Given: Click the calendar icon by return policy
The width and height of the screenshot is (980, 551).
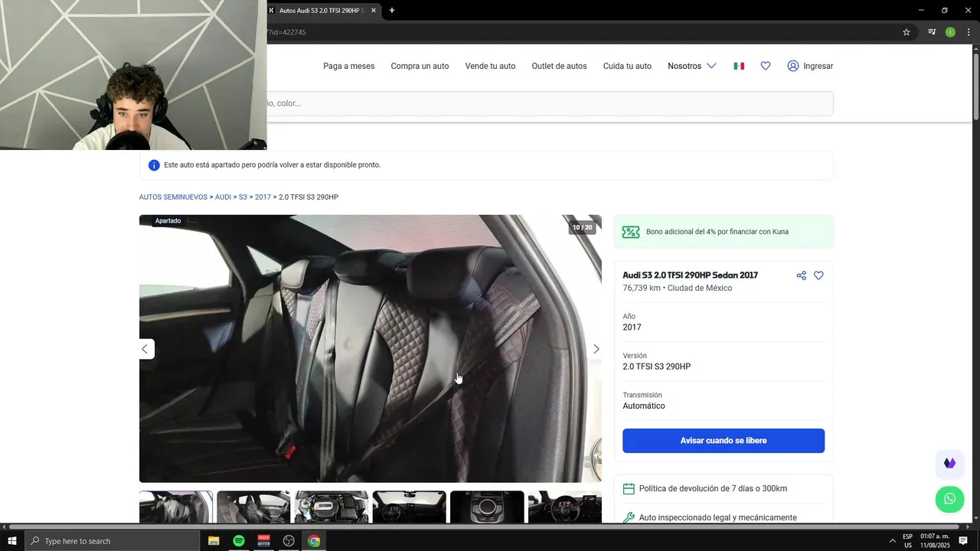Looking at the screenshot, I should coord(629,489).
